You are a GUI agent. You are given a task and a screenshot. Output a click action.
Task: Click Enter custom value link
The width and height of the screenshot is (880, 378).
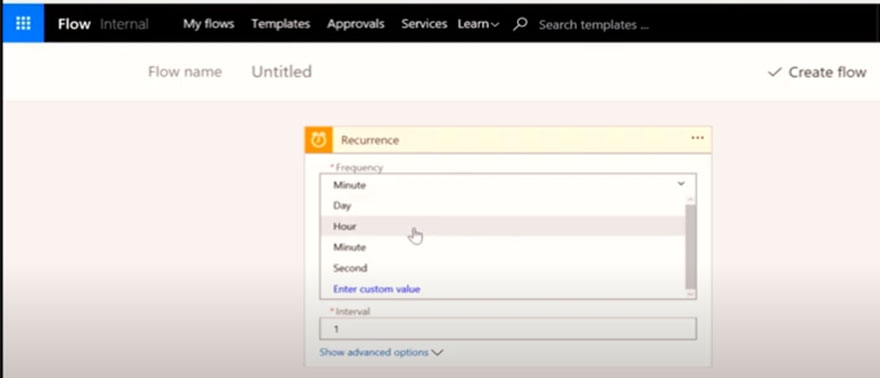coord(377,289)
